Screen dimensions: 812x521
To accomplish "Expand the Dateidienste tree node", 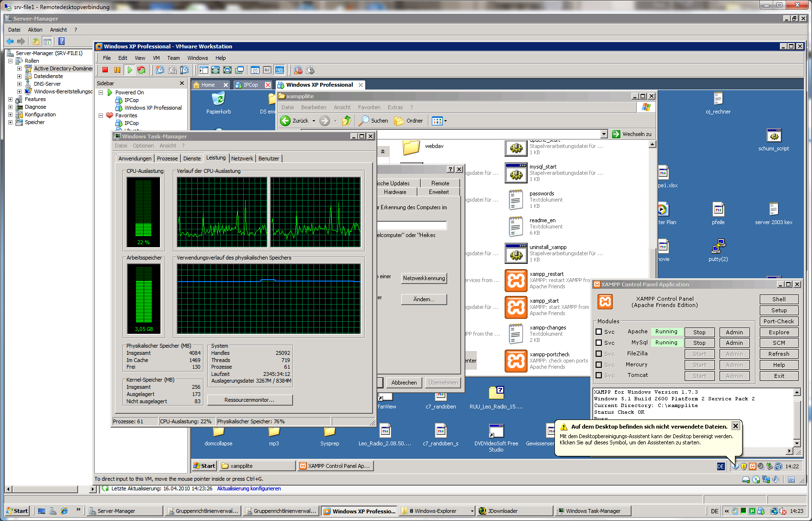I will [19, 76].
